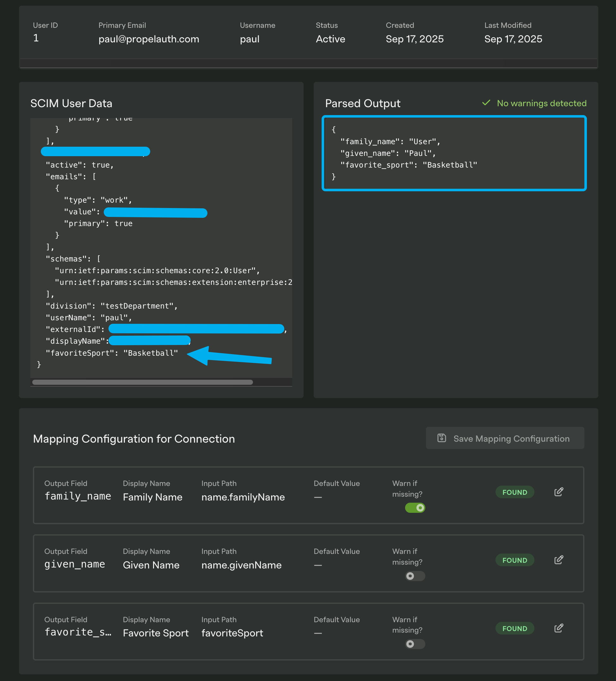Enable warn if missing for Favorite Sport
This screenshot has width=616, height=681.
point(415,644)
